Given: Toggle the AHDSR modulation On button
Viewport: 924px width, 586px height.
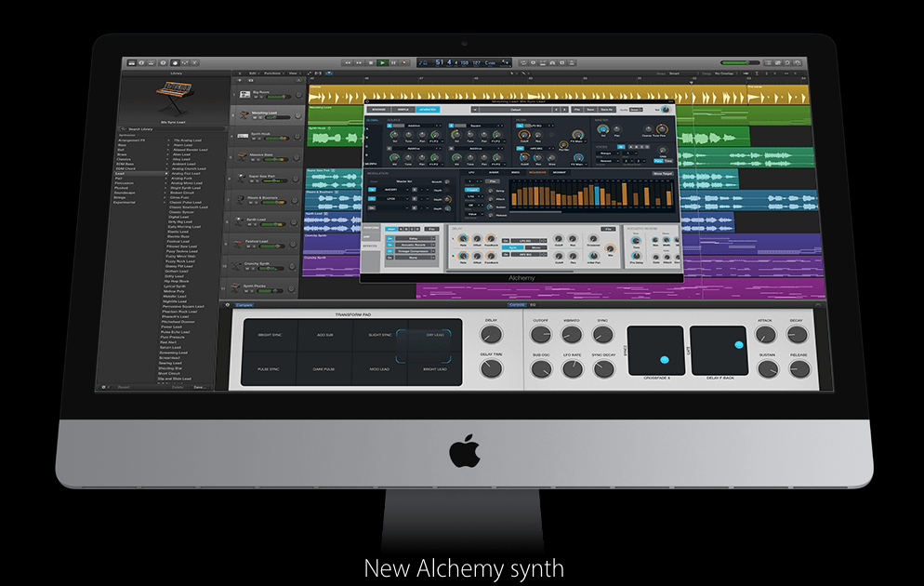Looking at the screenshot, I should [372, 189].
